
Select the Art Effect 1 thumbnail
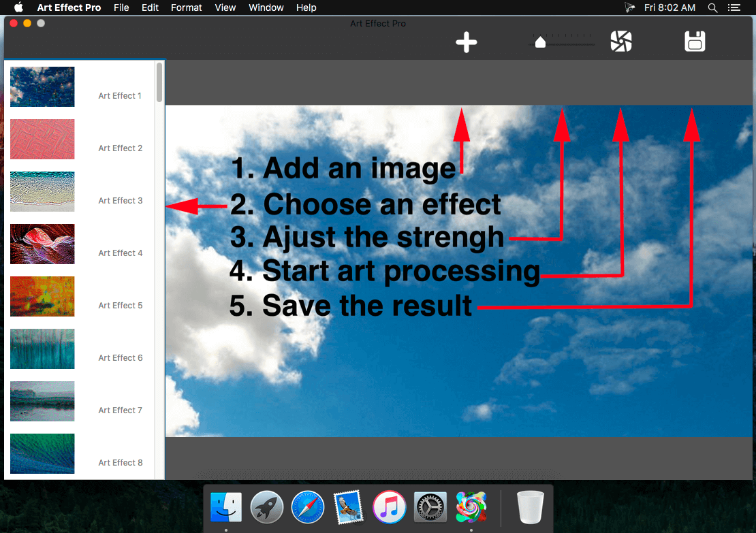coord(42,86)
